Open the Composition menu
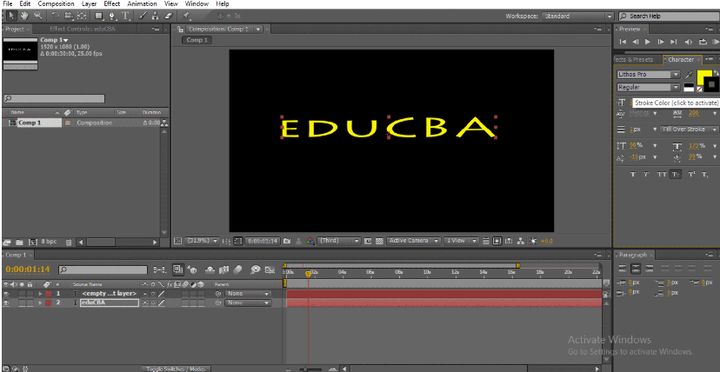 [x=56, y=4]
